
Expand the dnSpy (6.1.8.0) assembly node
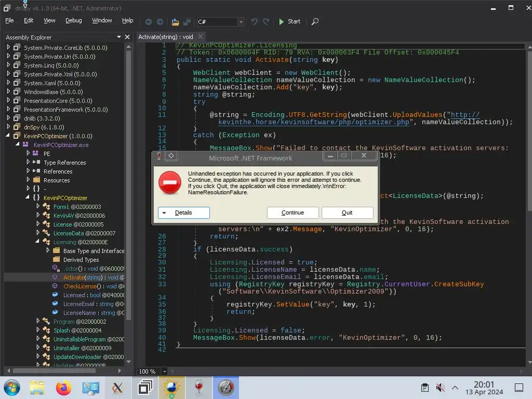pyautogui.click(x=8, y=127)
